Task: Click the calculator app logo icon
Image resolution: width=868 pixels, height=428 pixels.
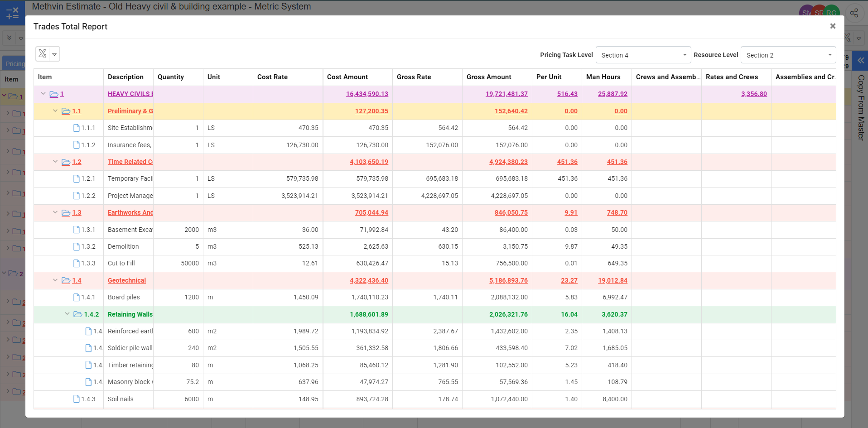Action: [x=12, y=13]
